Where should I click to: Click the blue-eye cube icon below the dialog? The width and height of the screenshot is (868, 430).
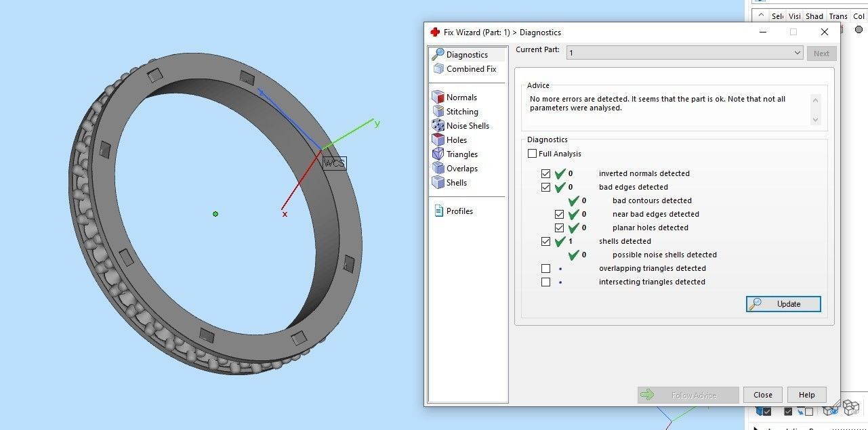831,410
